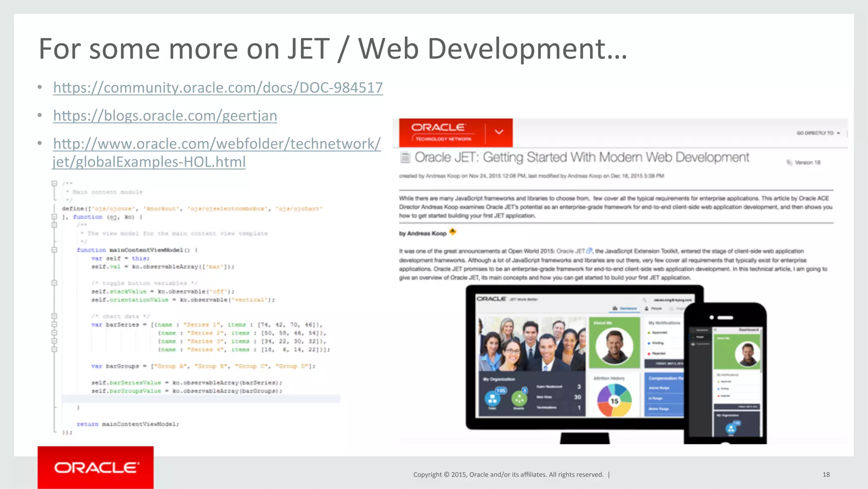Click the slide title For some more on JET
The image size is (868, 489).
click(x=333, y=49)
